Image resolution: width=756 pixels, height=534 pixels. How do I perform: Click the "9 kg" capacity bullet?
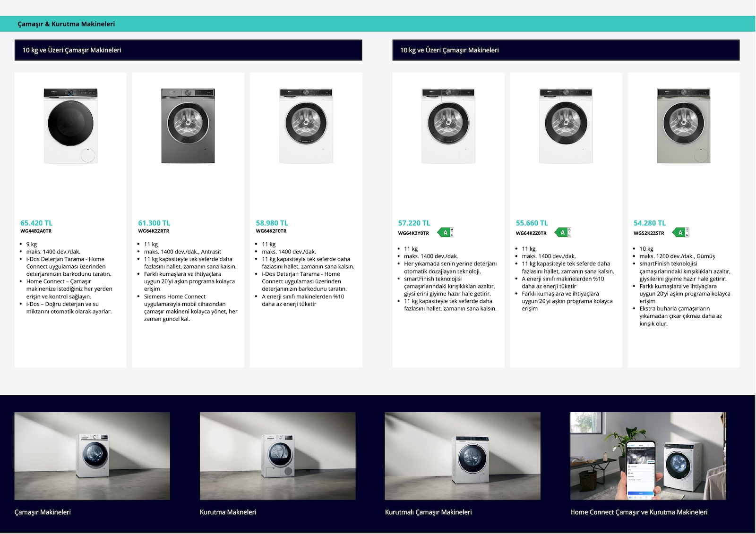pyautogui.click(x=32, y=244)
